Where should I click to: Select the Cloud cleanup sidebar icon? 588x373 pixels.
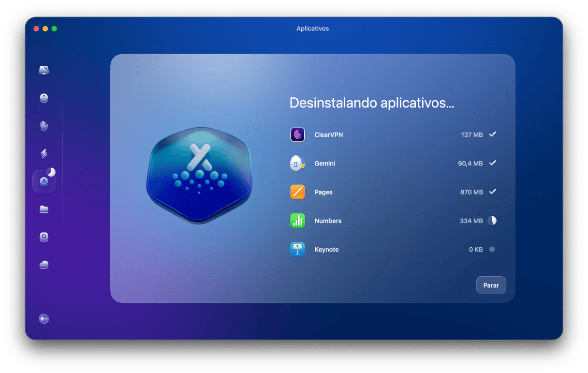44,265
